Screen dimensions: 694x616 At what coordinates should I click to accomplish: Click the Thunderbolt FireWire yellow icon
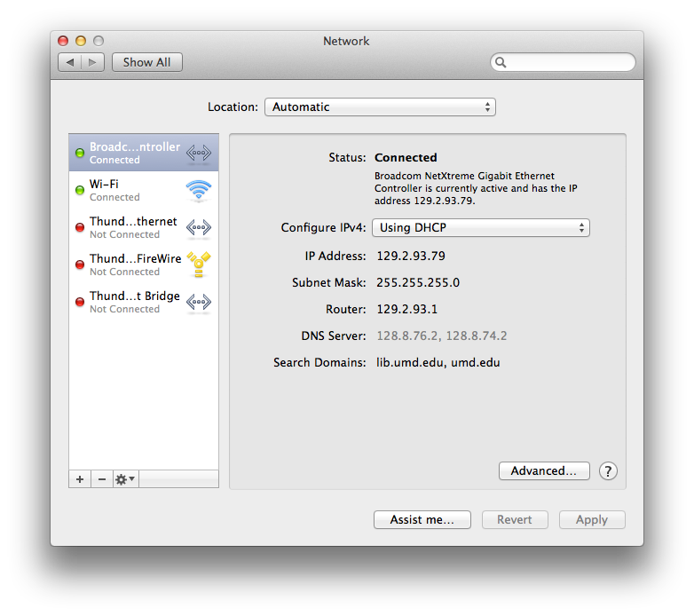(x=198, y=265)
